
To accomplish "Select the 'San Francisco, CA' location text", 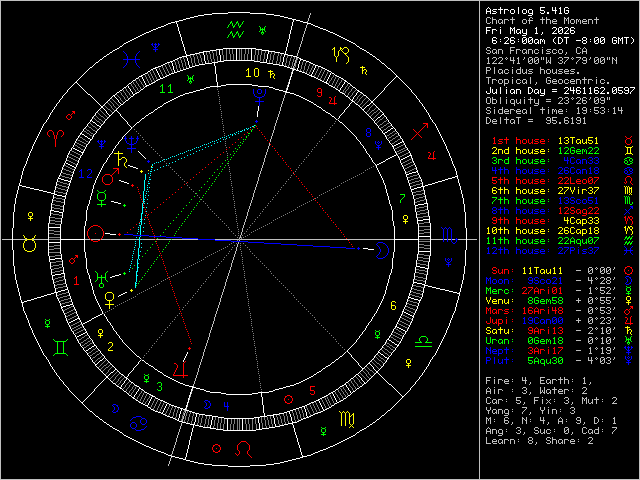I will click(x=536, y=51).
